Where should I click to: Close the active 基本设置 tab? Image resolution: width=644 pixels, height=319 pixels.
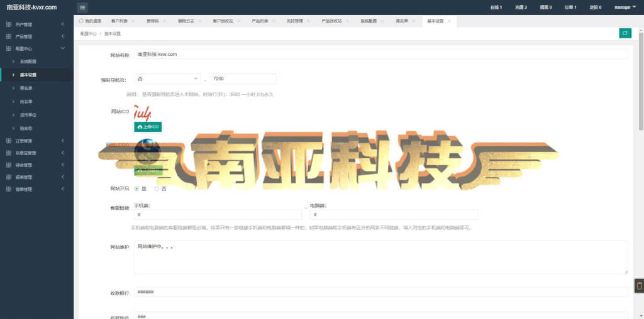tap(449, 21)
